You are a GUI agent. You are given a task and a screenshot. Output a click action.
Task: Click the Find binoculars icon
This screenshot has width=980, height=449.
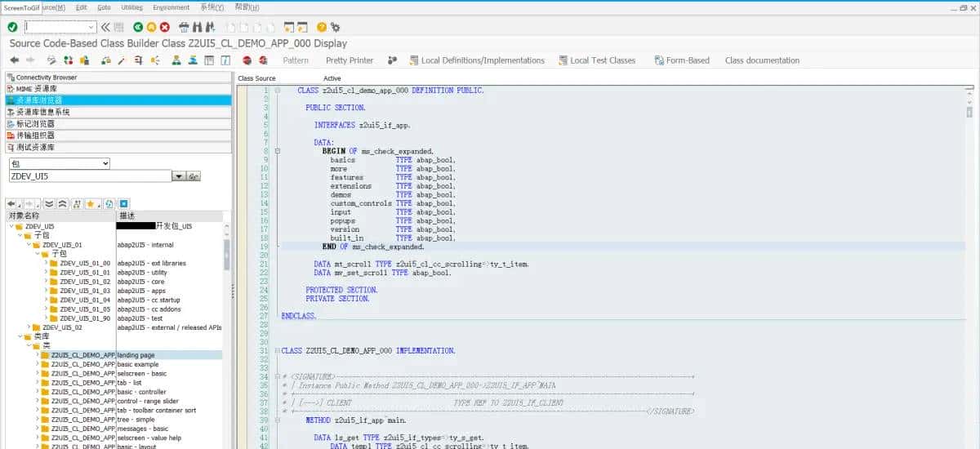(197, 27)
